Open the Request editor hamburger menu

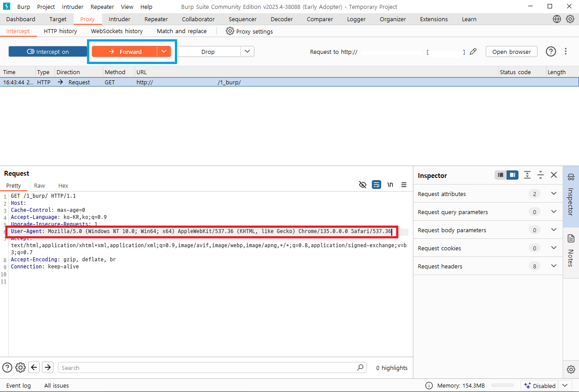pyautogui.click(x=404, y=185)
